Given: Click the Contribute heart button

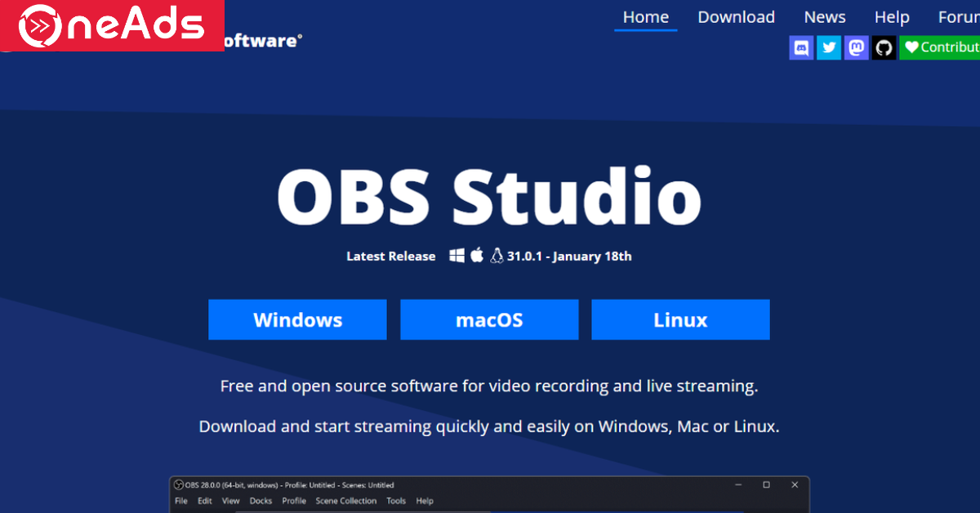Looking at the screenshot, I should point(940,47).
